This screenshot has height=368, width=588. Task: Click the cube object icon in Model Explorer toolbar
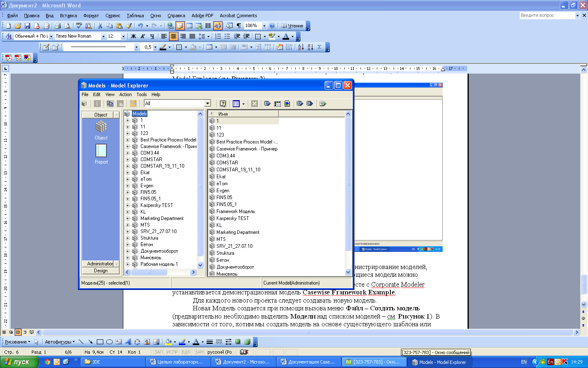tap(85, 103)
